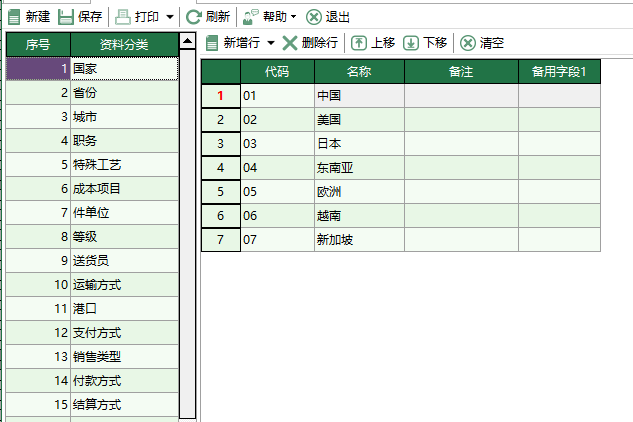Image resolution: width=633 pixels, height=422 pixels.
Task: Click the 备注 column header
Action: (461, 72)
